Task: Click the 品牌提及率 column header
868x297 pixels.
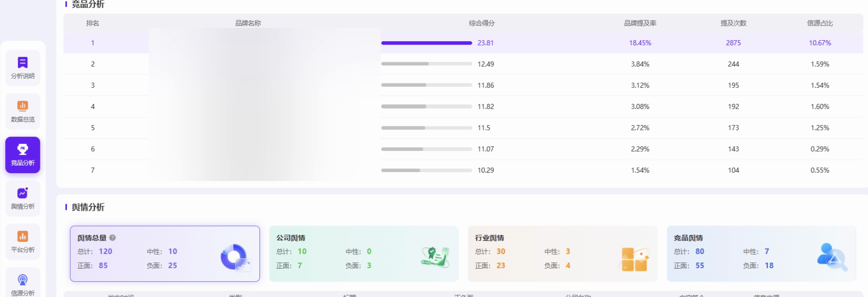Action: 640,23
